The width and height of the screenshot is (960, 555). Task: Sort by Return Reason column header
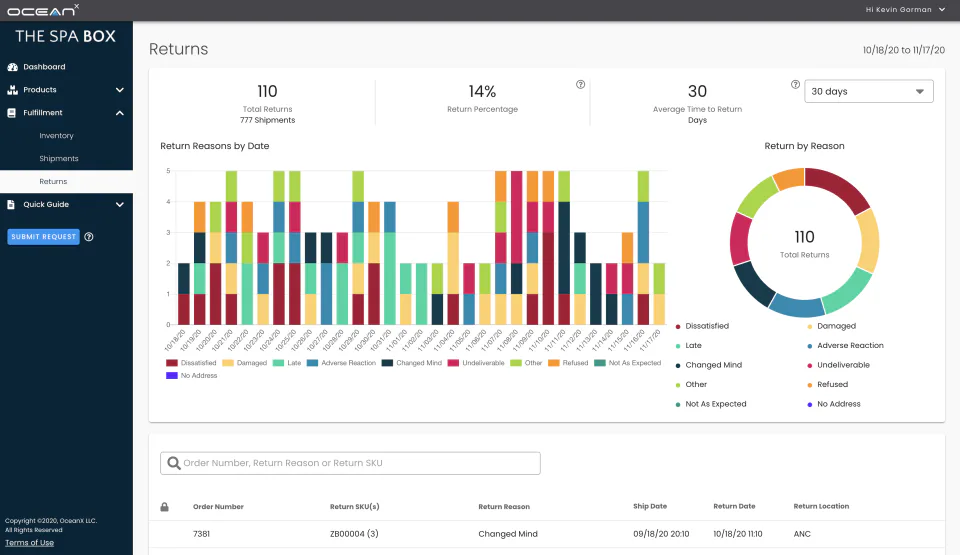(504, 507)
